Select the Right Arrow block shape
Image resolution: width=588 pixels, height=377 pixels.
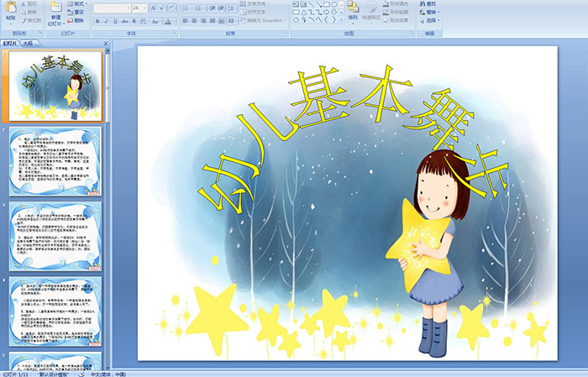coord(326,12)
